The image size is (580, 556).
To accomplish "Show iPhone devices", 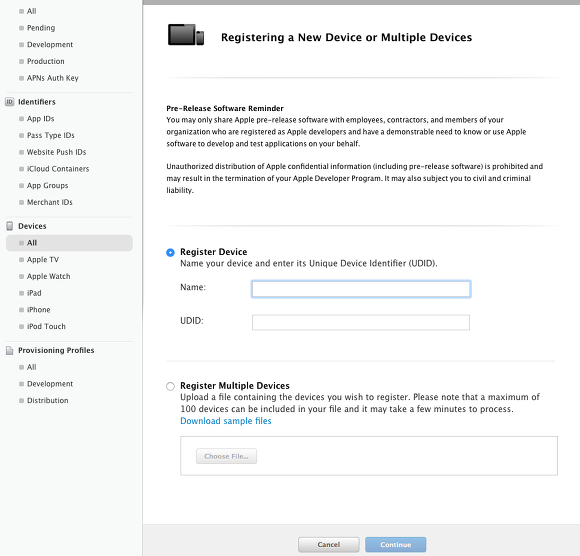I will click(38, 309).
